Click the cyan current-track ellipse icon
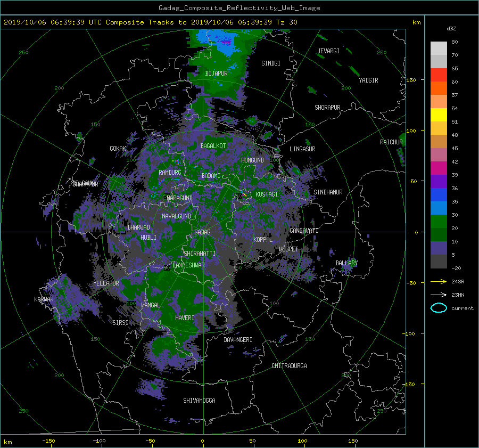 (x=439, y=308)
